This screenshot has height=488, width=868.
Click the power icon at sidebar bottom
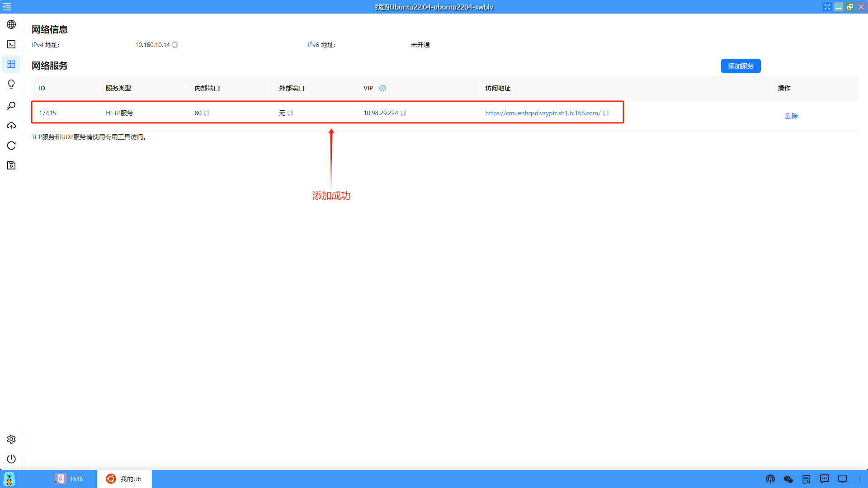click(11, 459)
